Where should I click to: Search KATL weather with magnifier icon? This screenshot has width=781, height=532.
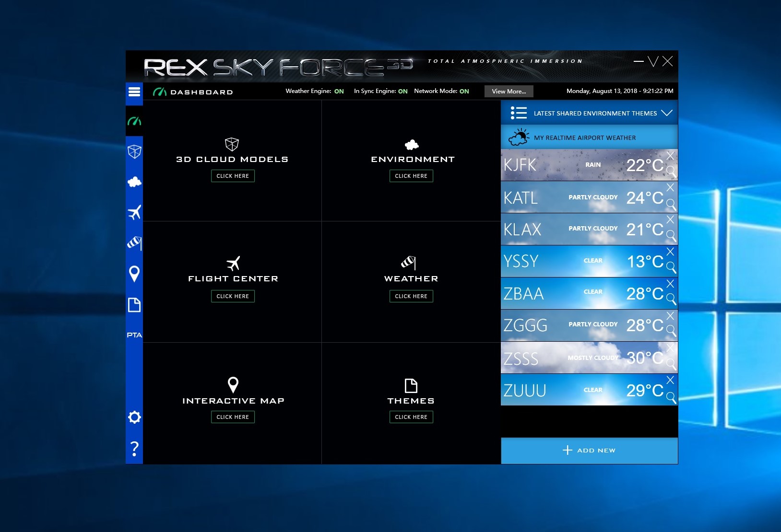point(671,205)
